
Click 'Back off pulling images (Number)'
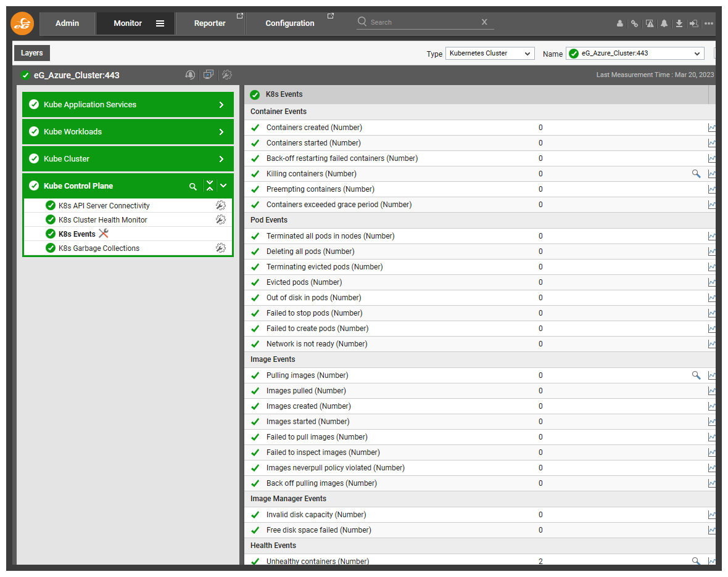322,483
